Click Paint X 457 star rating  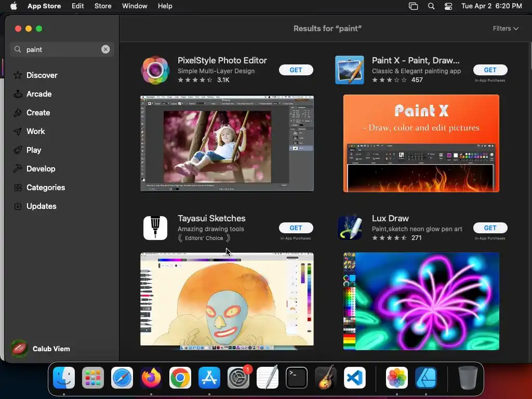(397, 80)
